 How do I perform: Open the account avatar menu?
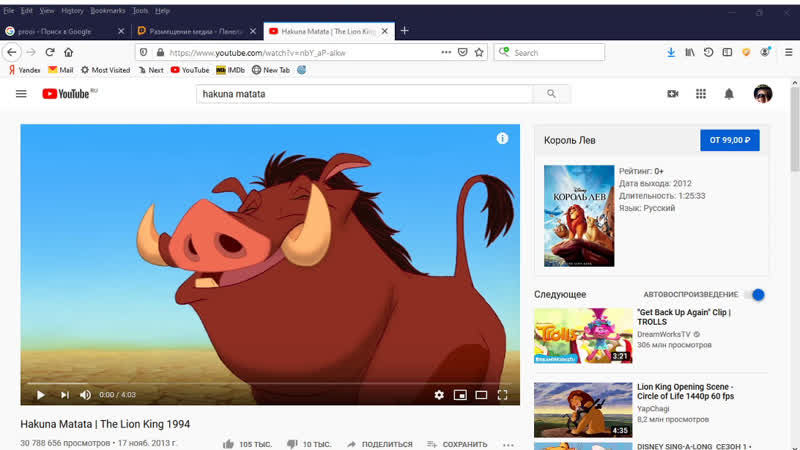763,94
